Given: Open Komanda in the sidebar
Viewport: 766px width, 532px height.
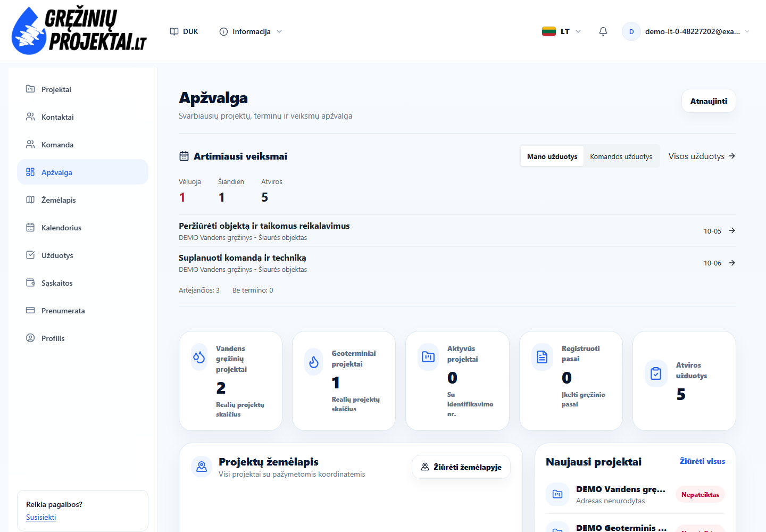Looking at the screenshot, I should click(x=82, y=145).
